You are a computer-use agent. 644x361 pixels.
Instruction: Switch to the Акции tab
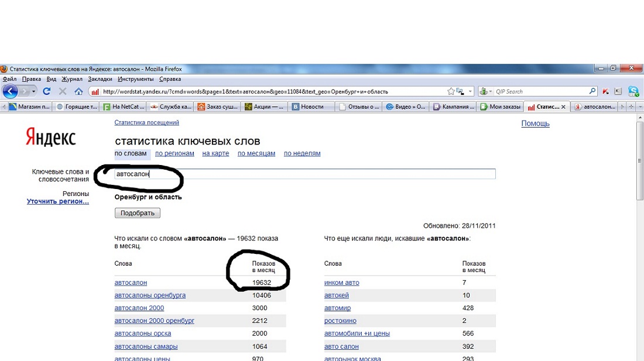pos(265,106)
